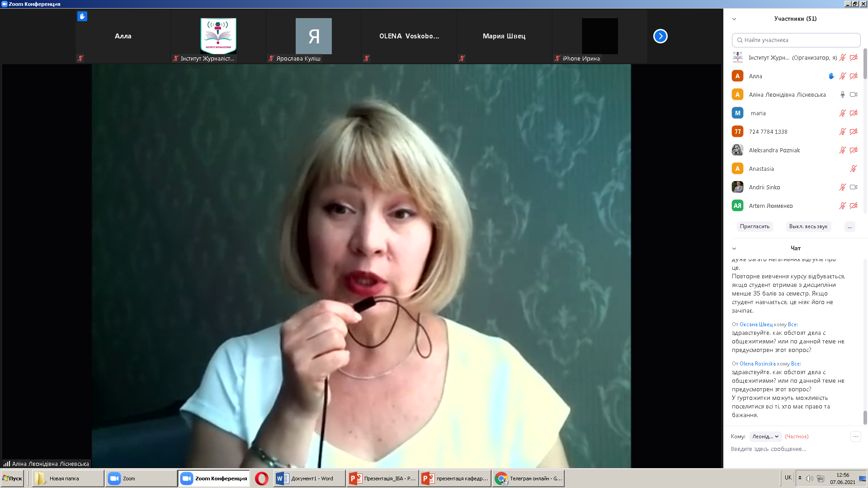Open the Opera browser taskbar icon
Viewport: 868px width, 488px height.
[x=261, y=479]
